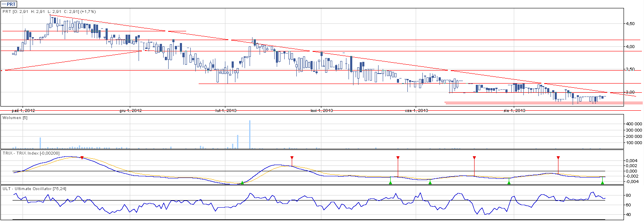Click the last red triangle marker on TRIX

pos(558,157)
